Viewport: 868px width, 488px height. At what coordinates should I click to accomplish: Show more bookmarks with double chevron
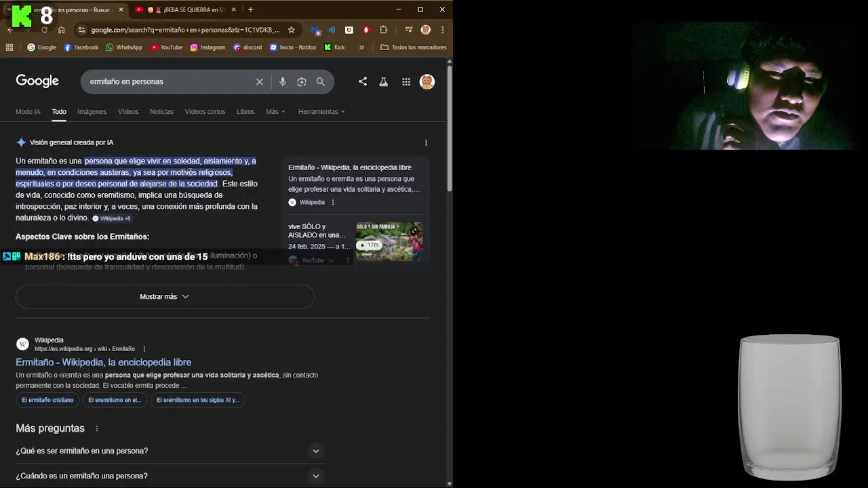tap(361, 47)
